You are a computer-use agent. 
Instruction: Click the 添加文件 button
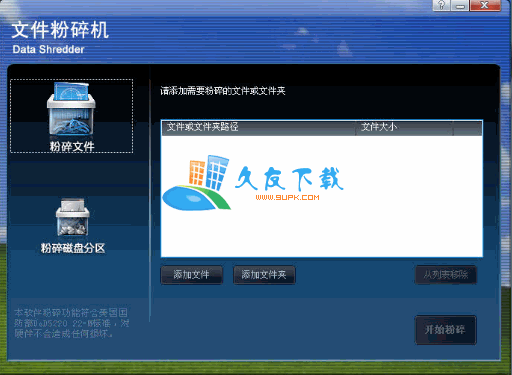click(192, 275)
